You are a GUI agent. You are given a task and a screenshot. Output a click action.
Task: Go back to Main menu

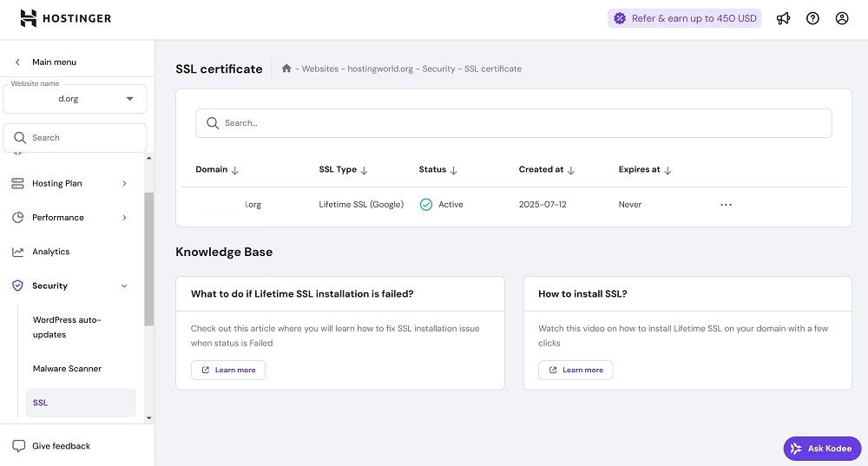click(x=54, y=62)
